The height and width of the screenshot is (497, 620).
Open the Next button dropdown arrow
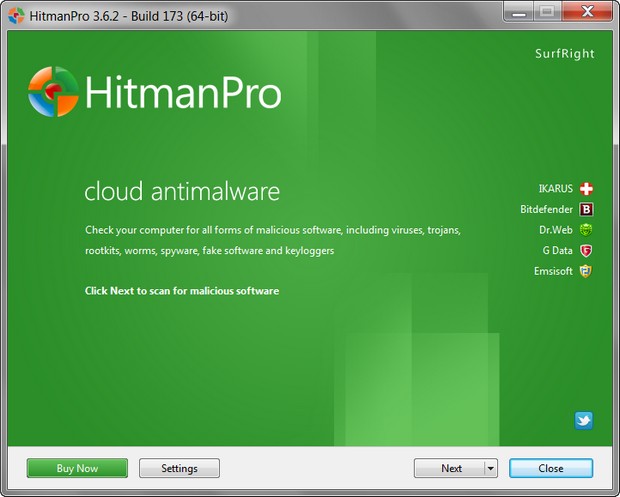[x=490, y=468]
